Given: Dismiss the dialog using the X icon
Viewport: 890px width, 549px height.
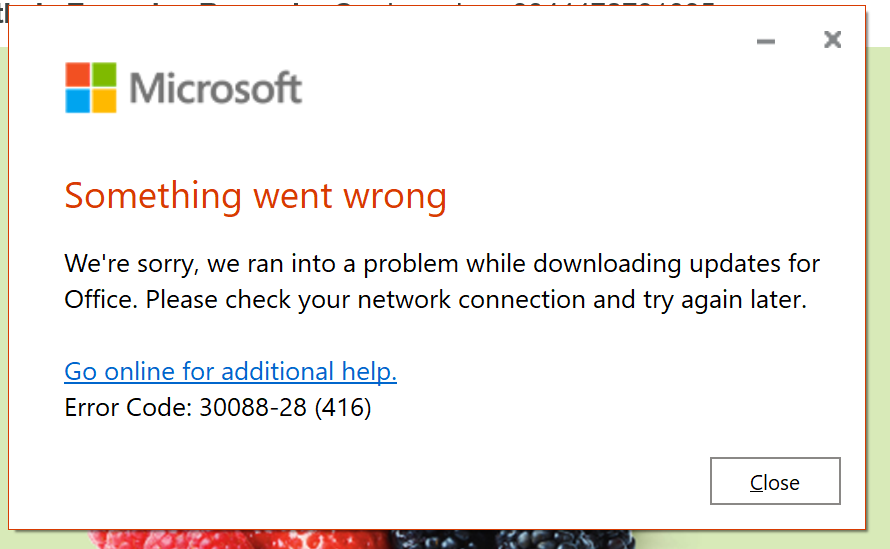Looking at the screenshot, I should point(832,39).
